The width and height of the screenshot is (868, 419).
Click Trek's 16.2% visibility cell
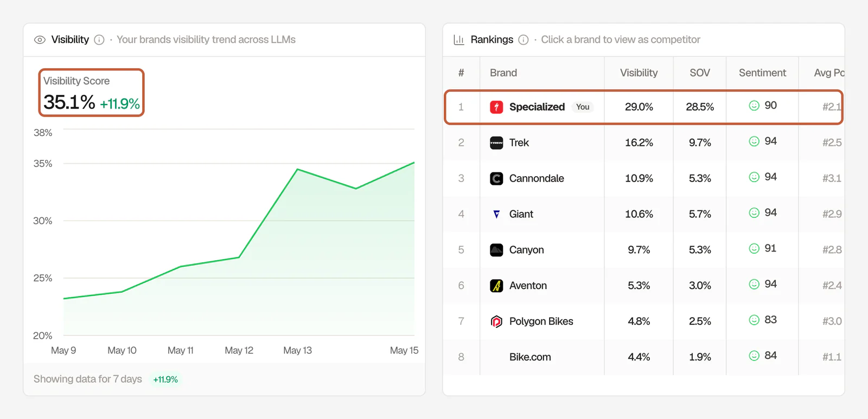(639, 143)
